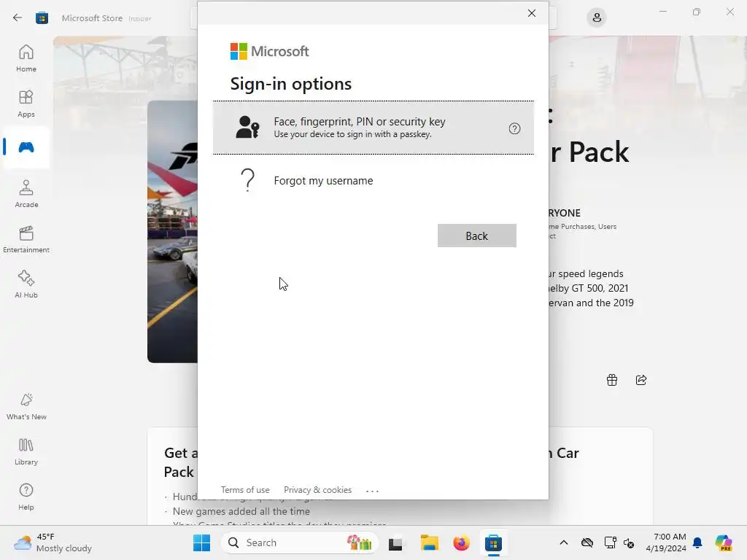Open the Home section in the sidebar
Screen dimensions: 747x560
26,58
